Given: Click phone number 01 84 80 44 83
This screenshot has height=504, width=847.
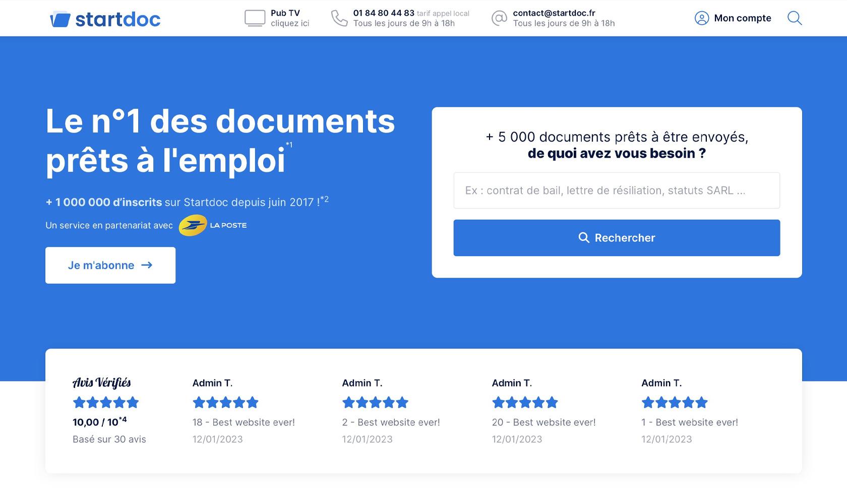Looking at the screenshot, I should point(384,13).
